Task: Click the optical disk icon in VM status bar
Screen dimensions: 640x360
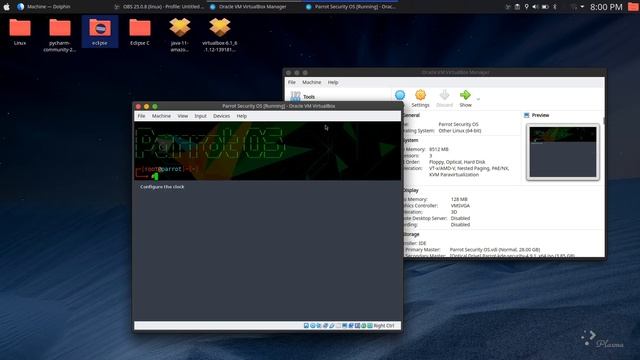Action: (313, 325)
